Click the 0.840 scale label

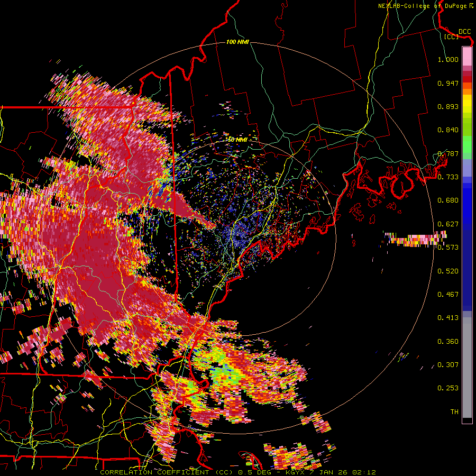(x=448, y=130)
